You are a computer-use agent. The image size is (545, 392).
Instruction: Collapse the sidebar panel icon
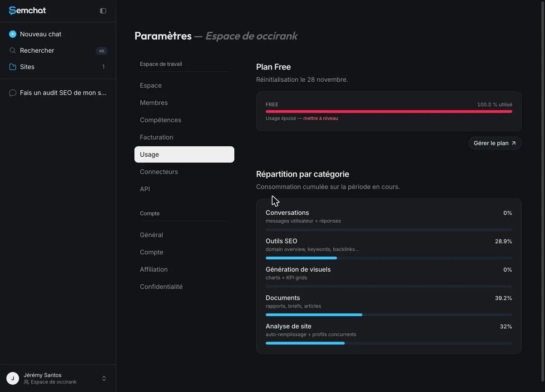click(103, 11)
